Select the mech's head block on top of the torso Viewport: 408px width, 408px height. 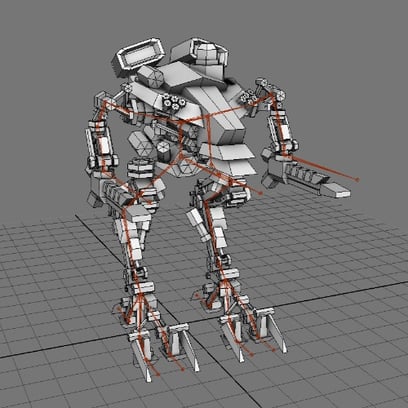(207, 54)
